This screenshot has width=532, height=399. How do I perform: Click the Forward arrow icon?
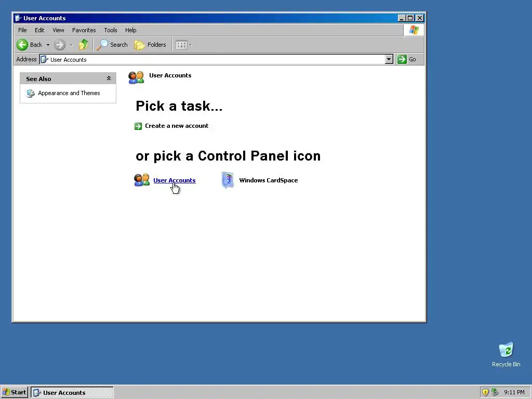tap(60, 45)
